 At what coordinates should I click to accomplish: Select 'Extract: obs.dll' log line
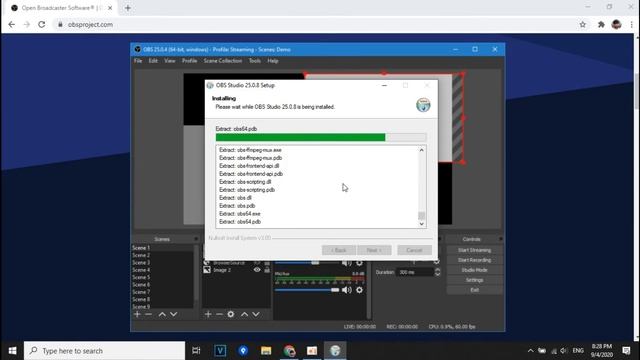click(x=235, y=198)
